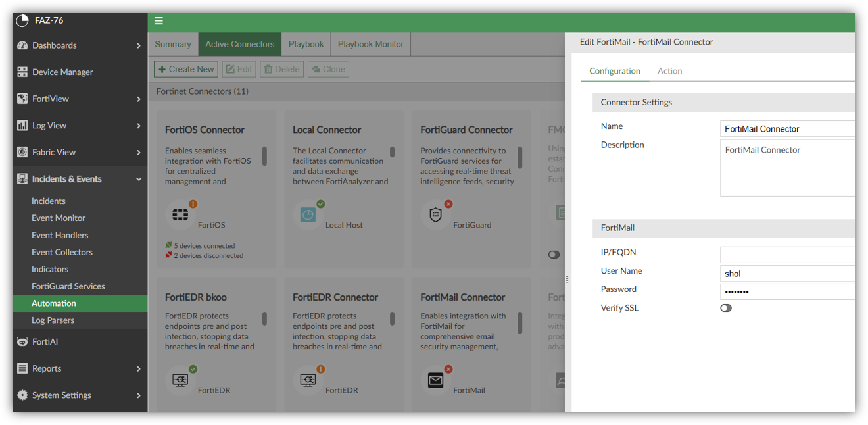The width and height of the screenshot is (868, 425).
Task: Click the FortiGuard shield icon
Action: pos(435,215)
